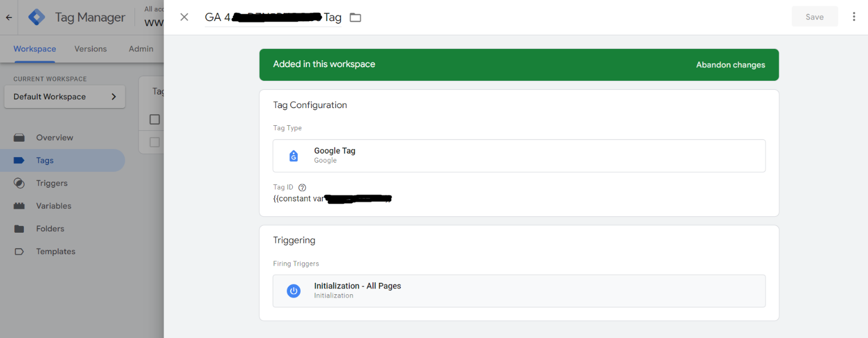Click the Folders icon in sidebar
Image resolution: width=868 pixels, height=338 pixels.
[x=19, y=229]
